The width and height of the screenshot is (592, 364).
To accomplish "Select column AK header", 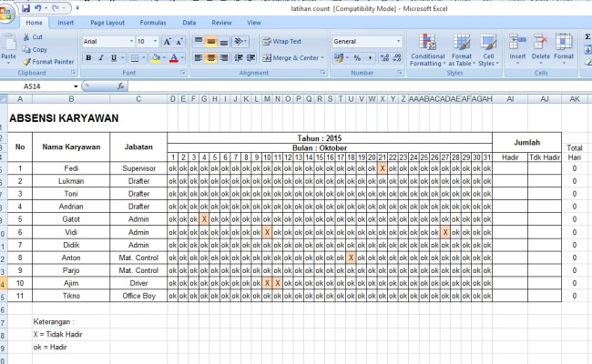I will pyautogui.click(x=575, y=99).
